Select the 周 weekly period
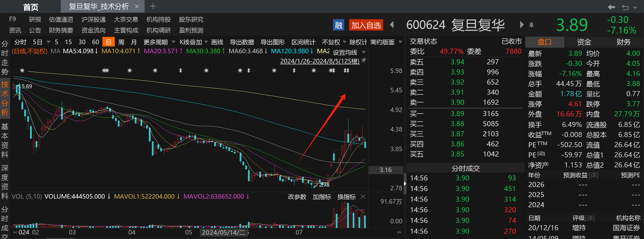644x239 pixels. (121, 42)
